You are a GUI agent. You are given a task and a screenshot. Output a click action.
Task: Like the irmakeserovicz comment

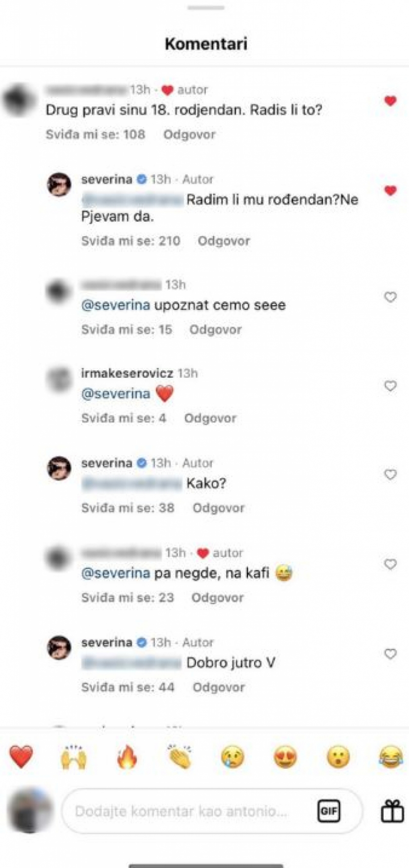click(x=390, y=386)
